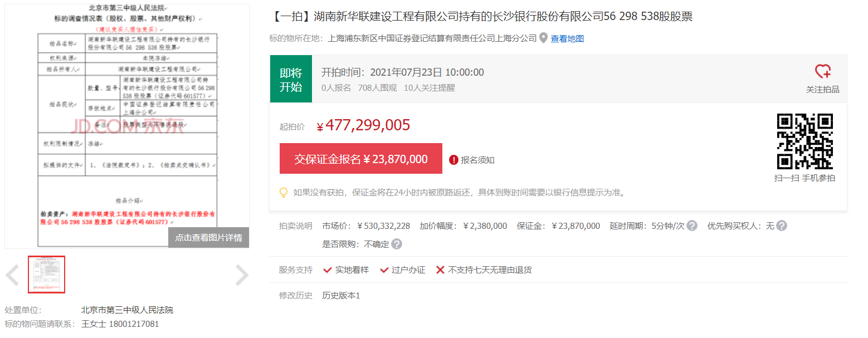868x338 pixels.
Task: Click the heart icon to follow auction
Action: 822,71
